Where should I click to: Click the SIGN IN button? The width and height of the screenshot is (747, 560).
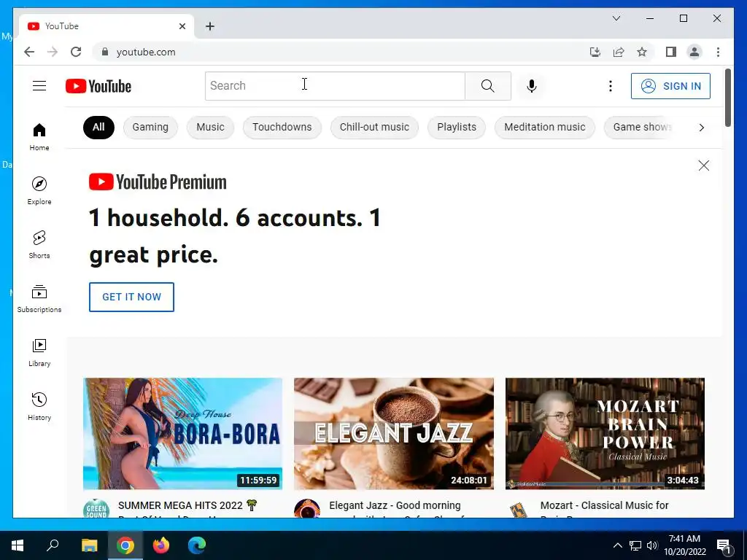point(670,86)
